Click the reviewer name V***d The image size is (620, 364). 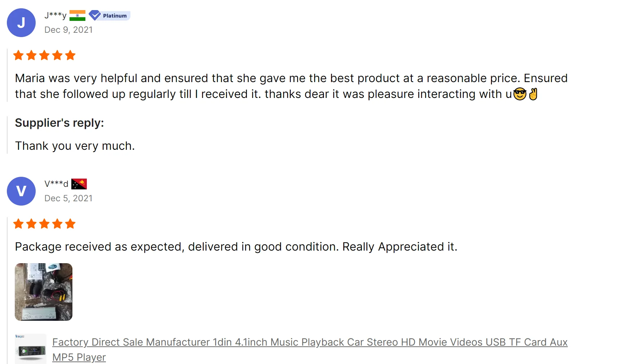(x=56, y=184)
